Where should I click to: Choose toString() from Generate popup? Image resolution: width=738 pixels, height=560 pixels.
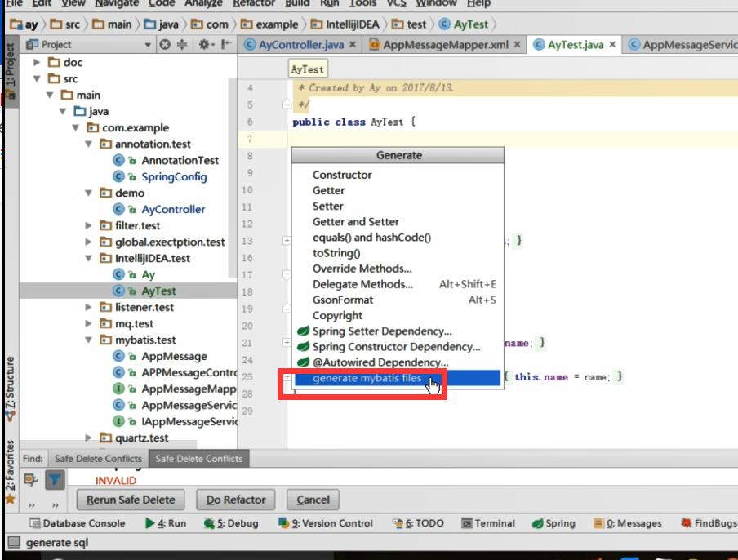click(x=398, y=253)
